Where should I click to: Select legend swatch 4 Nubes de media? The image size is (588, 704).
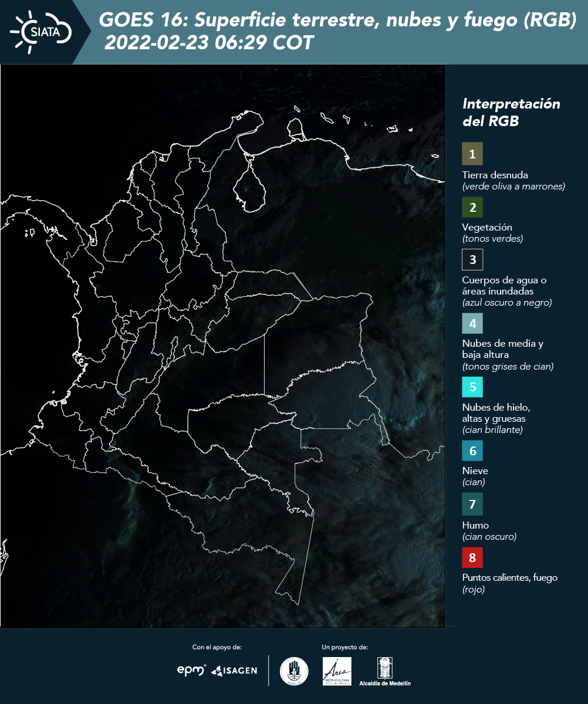pos(472,323)
